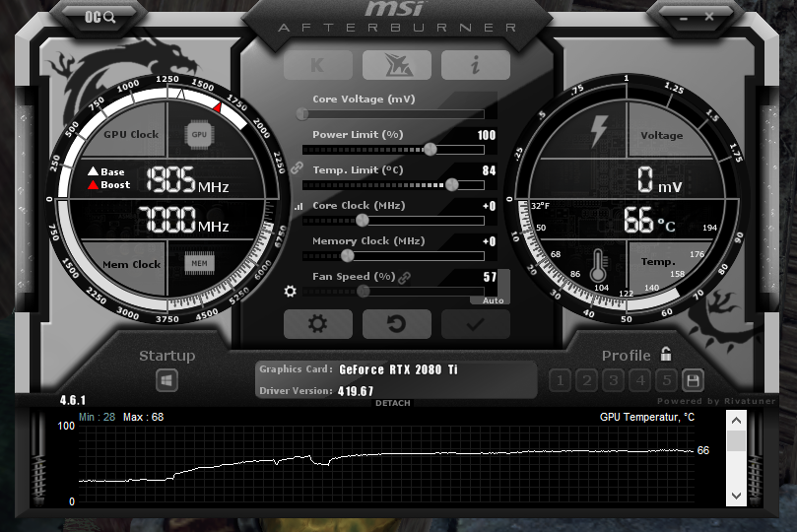797x532 pixels.
Task: Click the Max : 68 graph statistic
Action: pos(143,417)
